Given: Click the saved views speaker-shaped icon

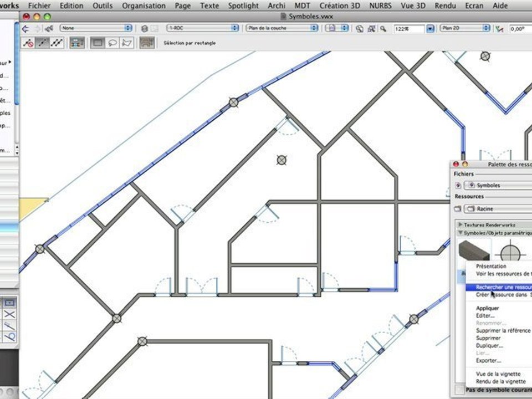Looking at the screenshot, I should (x=49, y=29).
